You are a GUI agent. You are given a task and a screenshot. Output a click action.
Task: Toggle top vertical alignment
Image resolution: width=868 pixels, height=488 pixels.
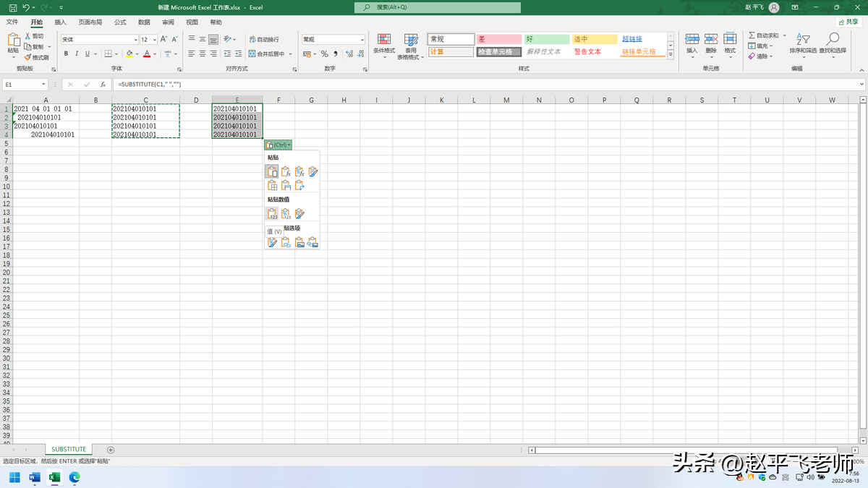(x=192, y=39)
